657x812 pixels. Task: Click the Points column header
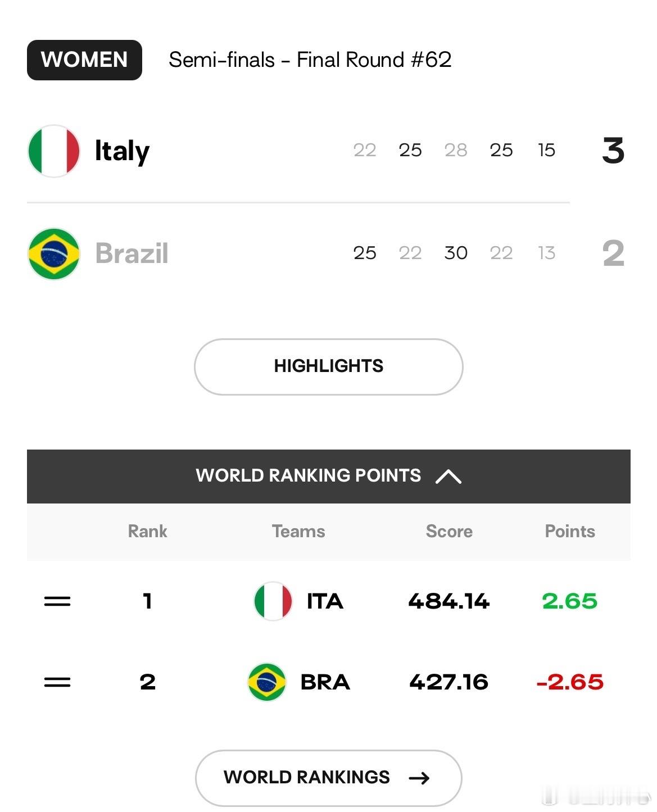click(570, 531)
